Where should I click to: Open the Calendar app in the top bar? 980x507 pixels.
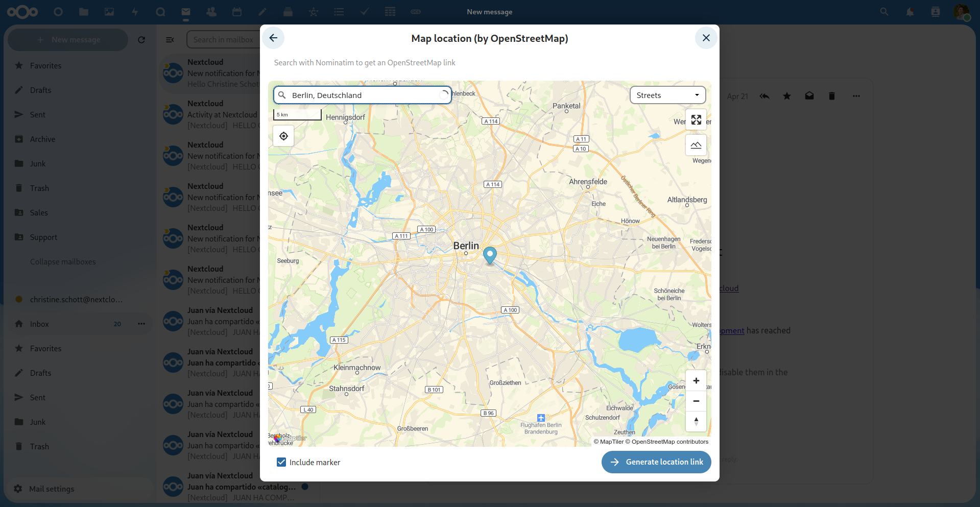[237, 12]
